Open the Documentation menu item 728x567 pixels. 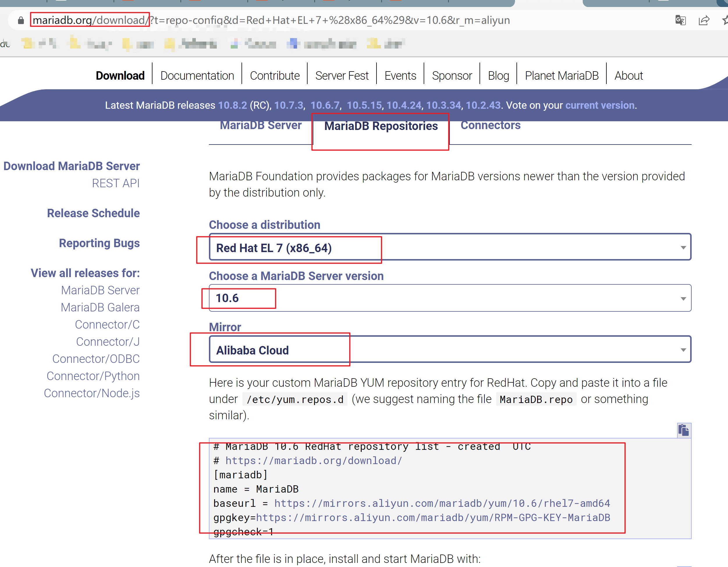197,76
